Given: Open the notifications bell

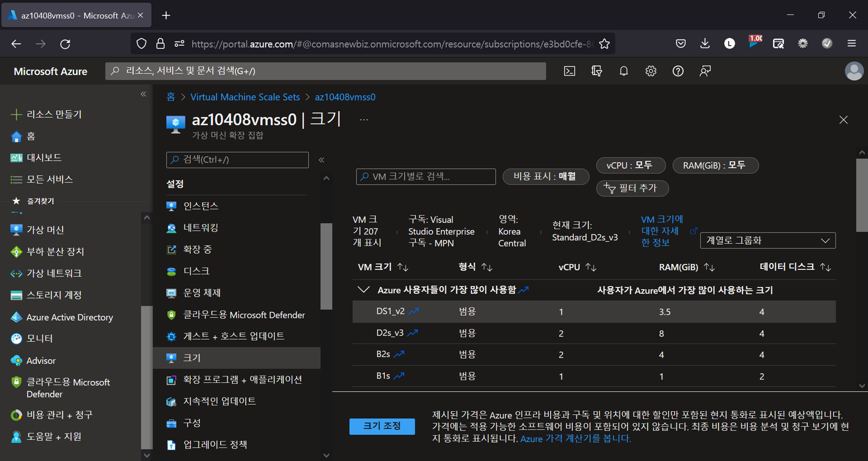Looking at the screenshot, I should point(624,71).
